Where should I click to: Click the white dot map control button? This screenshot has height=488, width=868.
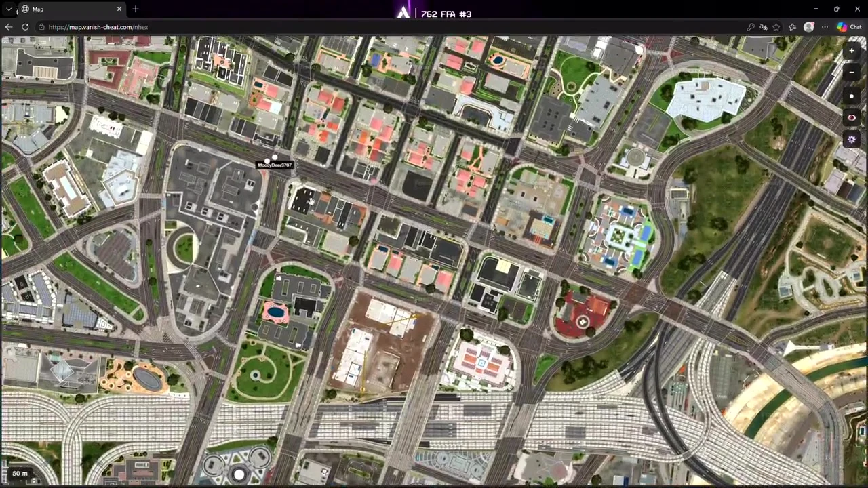[x=852, y=96]
